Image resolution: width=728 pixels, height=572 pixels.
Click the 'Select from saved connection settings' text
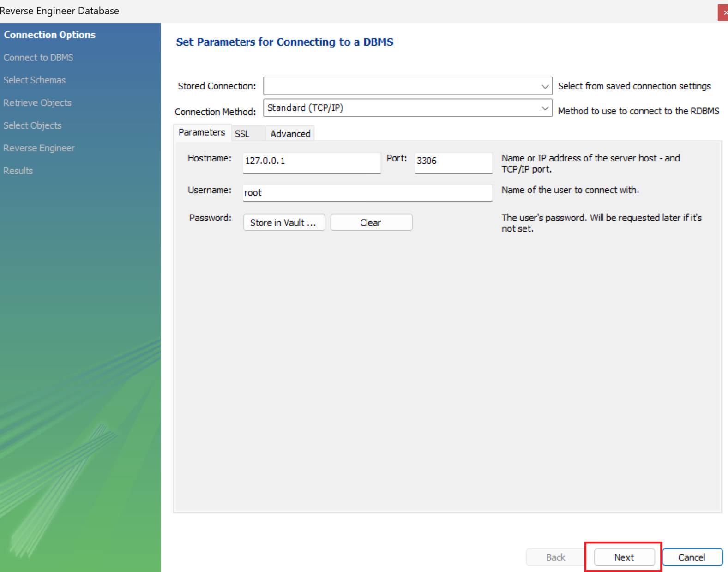click(634, 86)
